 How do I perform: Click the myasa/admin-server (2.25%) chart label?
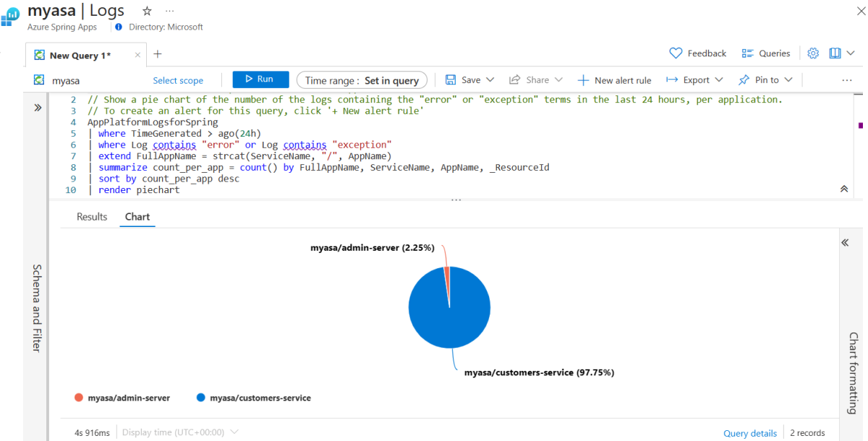(x=373, y=247)
